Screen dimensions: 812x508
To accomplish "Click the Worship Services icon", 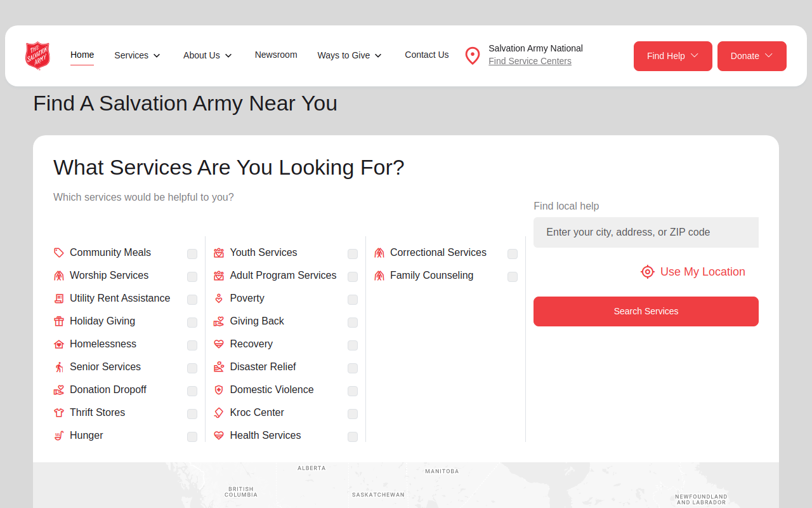I will pyautogui.click(x=59, y=276).
